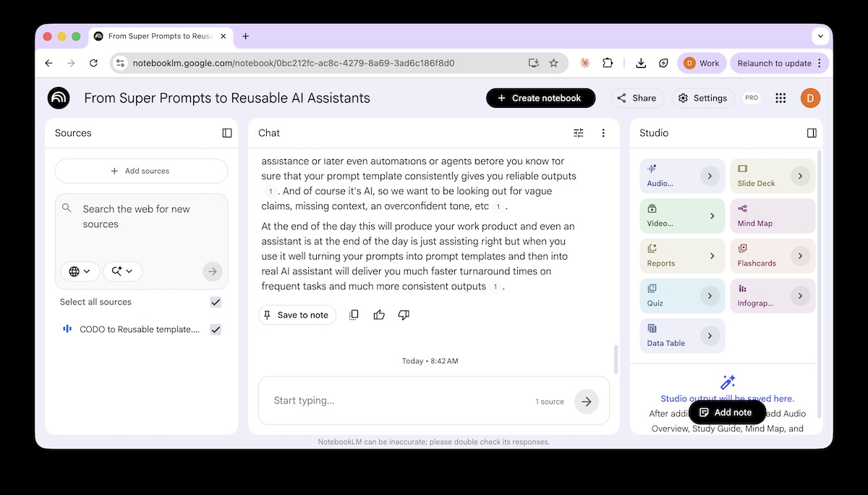Viewport: 868px width, 495px height.
Task: Click the PRO badge
Action: (x=752, y=98)
